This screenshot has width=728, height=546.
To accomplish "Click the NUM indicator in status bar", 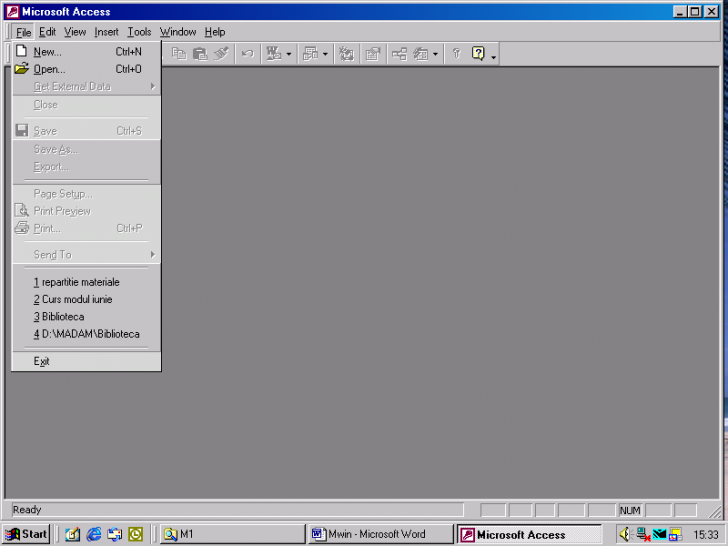I will pyautogui.click(x=630, y=510).
